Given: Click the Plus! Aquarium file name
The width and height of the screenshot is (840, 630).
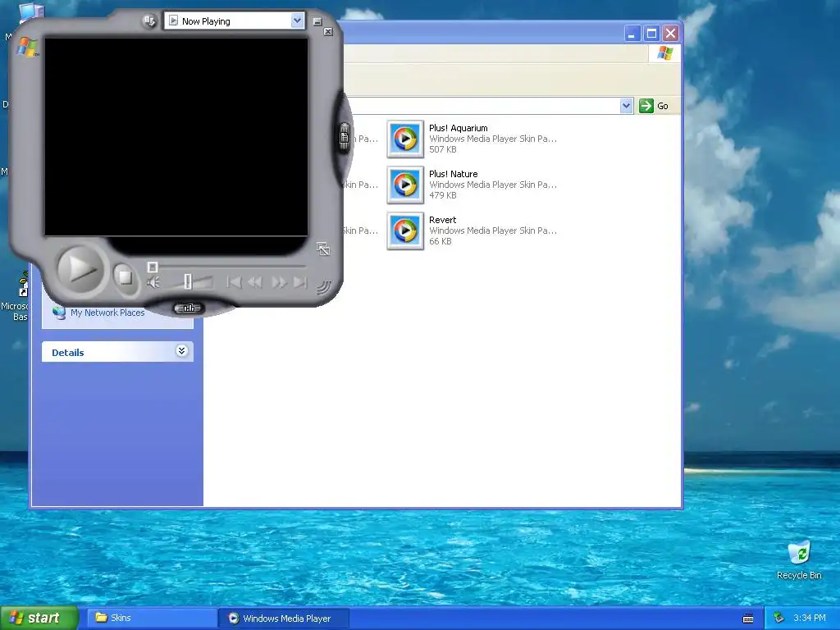Looking at the screenshot, I should tap(458, 128).
